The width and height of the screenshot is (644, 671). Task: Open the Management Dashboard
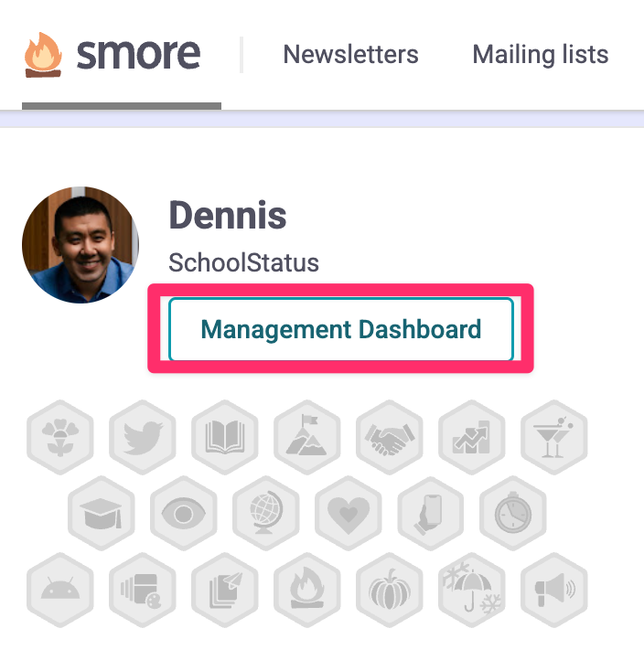[340, 329]
